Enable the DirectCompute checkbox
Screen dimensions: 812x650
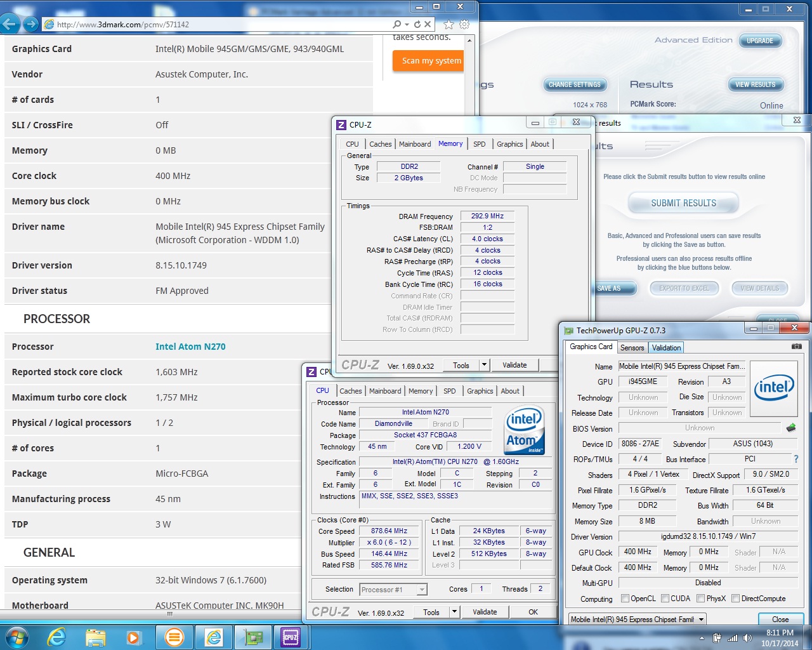pos(735,598)
